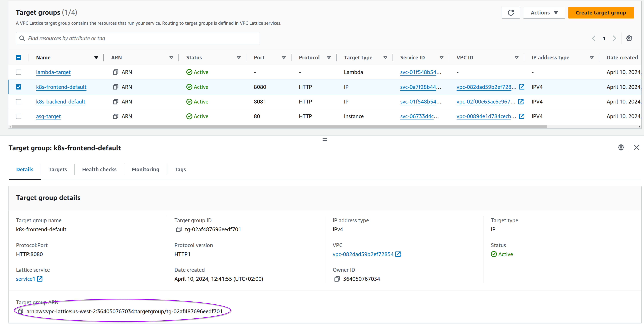Focus the Find resources search field

tap(140, 38)
